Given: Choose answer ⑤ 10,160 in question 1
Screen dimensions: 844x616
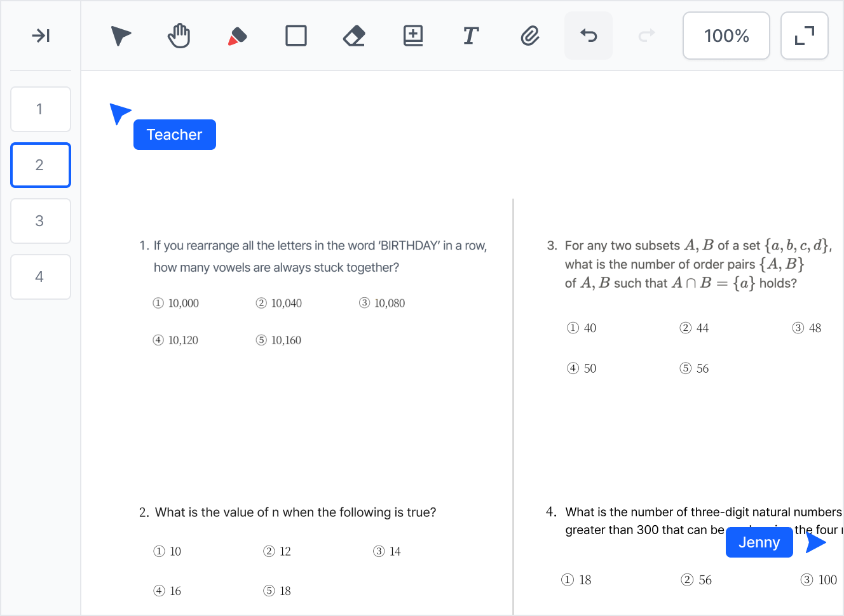Looking at the screenshot, I should (279, 340).
